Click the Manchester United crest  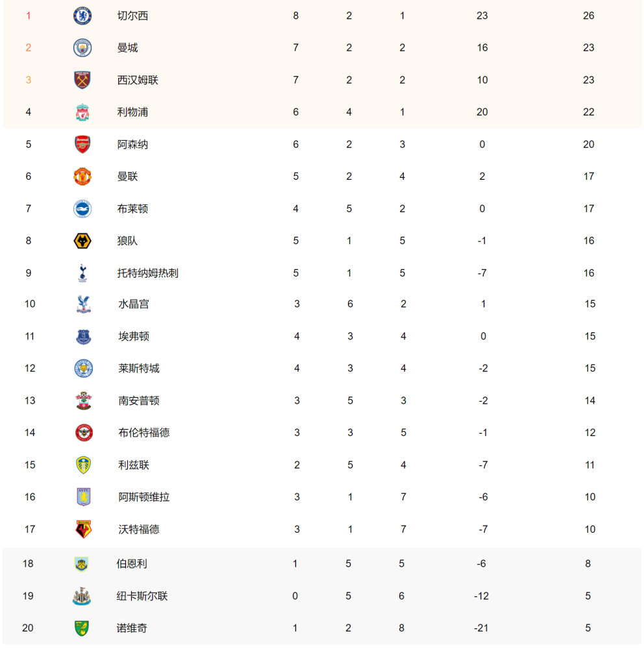82,177
